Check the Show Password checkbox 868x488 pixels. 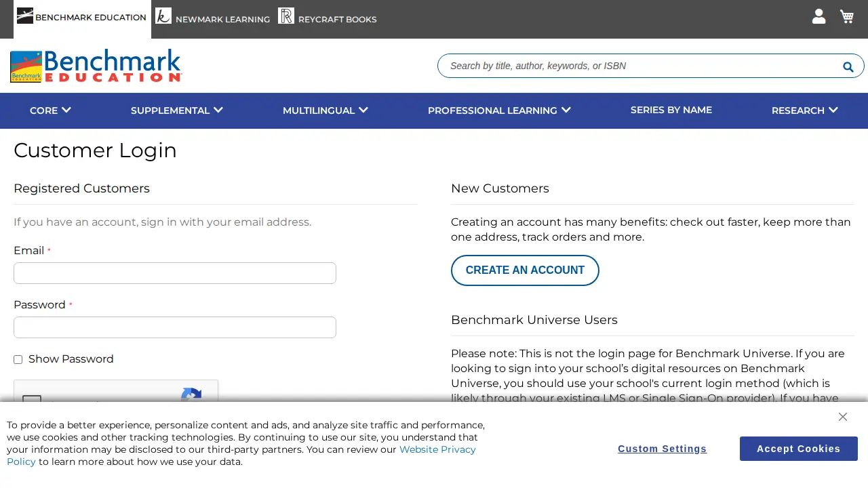pos(18,359)
